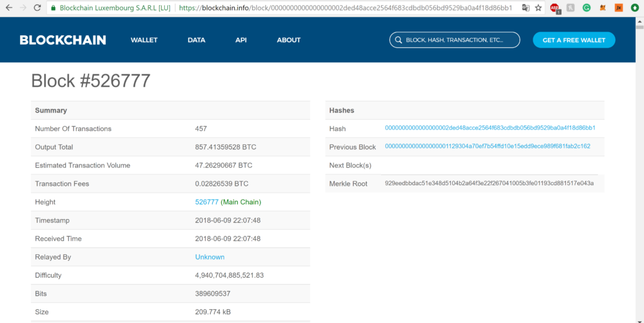Click the block height 526777 link
The width and height of the screenshot is (644, 323).
(207, 202)
